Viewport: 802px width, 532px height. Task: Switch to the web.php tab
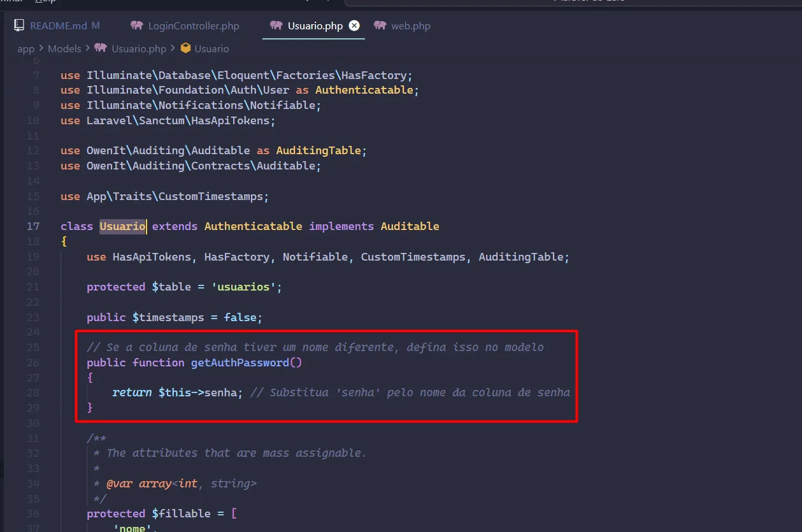(410, 25)
